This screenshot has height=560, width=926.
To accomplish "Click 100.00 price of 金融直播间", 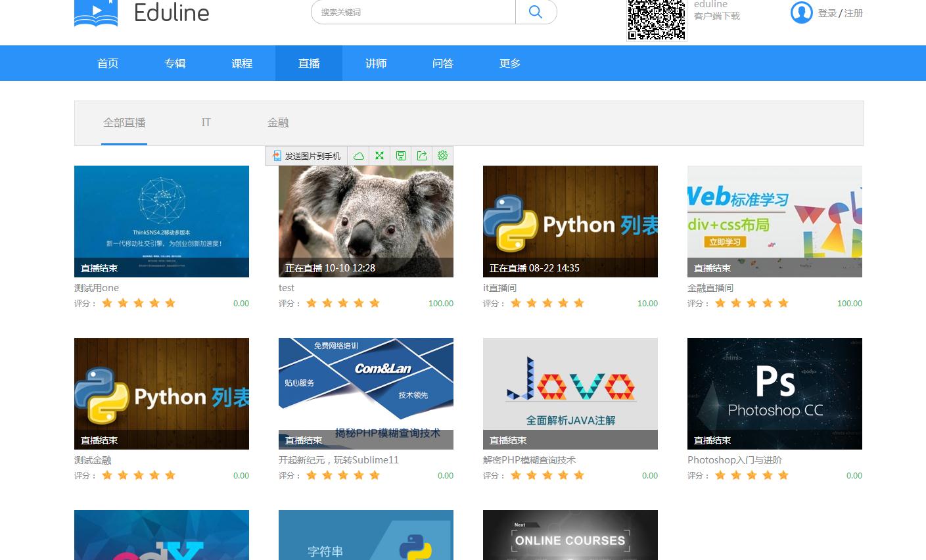I will [850, 304].
